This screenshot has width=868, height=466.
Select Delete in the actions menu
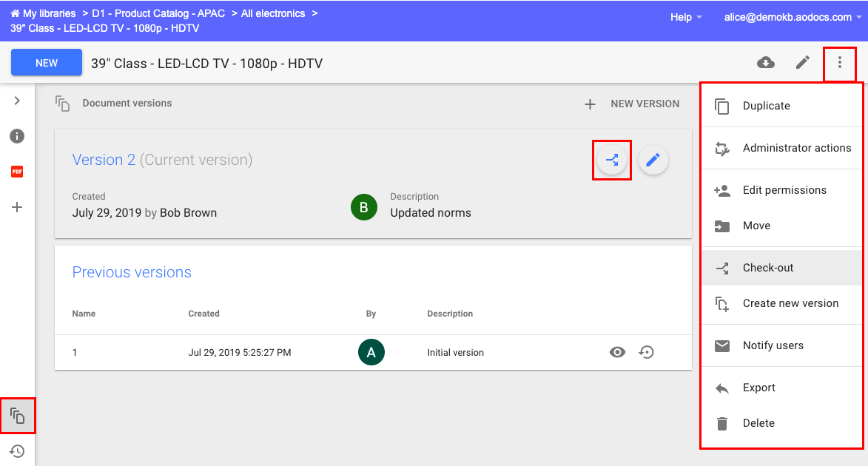click(758, 423)
